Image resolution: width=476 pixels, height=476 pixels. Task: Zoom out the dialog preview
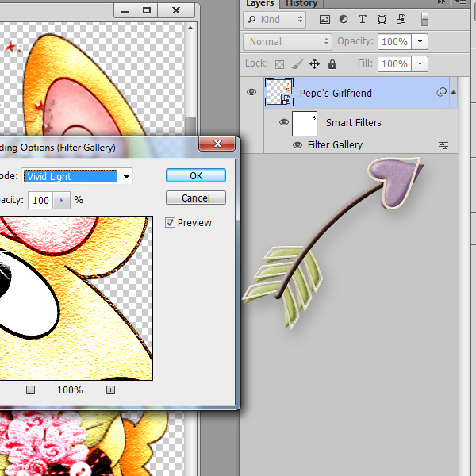coord(30,390)
